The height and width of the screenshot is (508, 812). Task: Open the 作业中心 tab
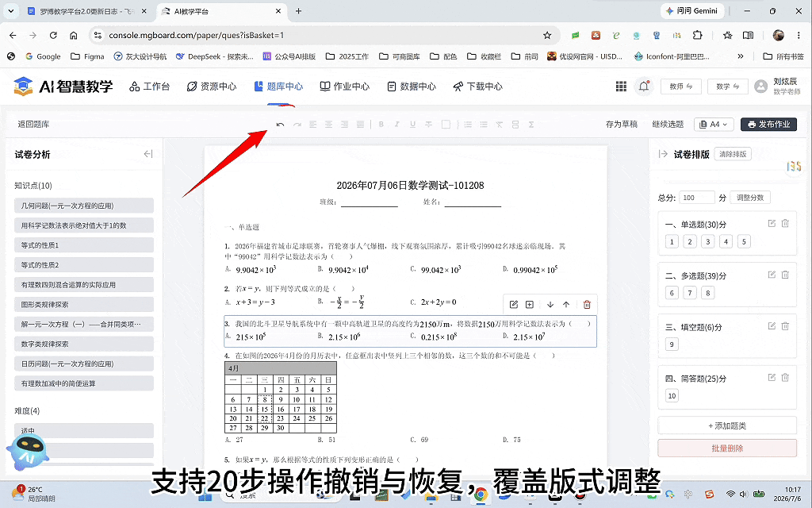pos(345,87)
